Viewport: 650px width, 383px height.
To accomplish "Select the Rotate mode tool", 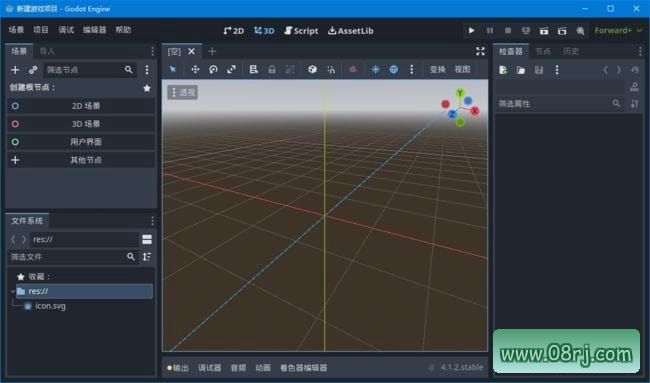I will 213,69.
